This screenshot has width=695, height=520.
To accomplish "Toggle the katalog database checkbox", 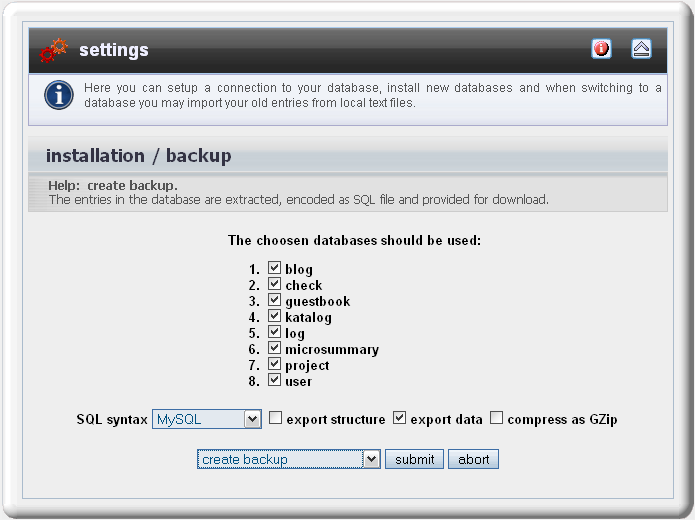I will click(x=274, y=316).
